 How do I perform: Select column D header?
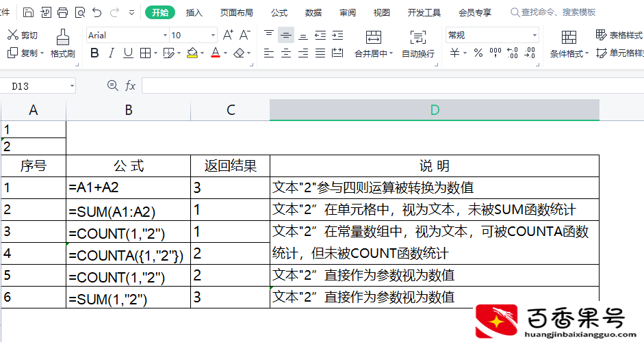(435, 110)
